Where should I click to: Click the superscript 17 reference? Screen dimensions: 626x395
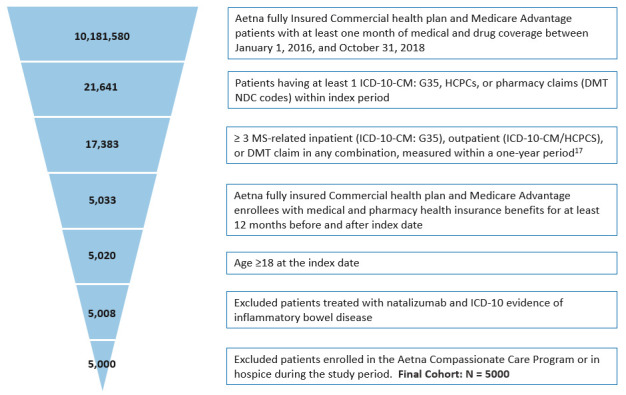(579, 150)
